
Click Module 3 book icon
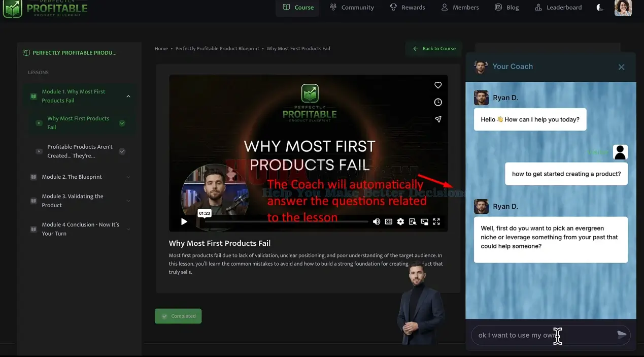point(33,201)
